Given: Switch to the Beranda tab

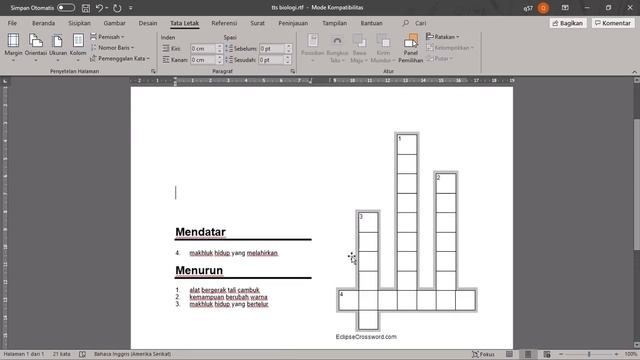Looking at the screenshot, I should [43, 23].
